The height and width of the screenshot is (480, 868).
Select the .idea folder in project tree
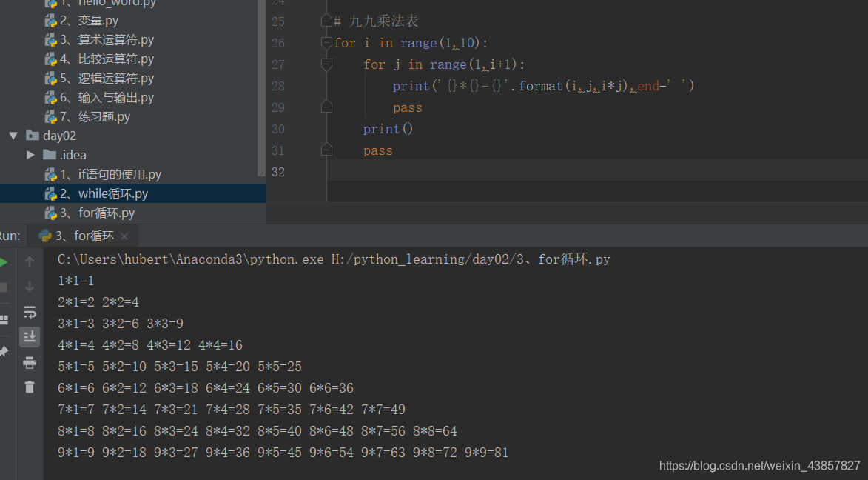[x=65, y=155]
